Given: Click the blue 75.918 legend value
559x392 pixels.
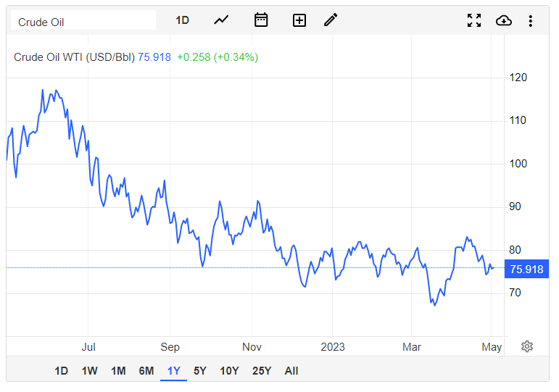Looking at the screenshot, I should pos(154,57).
